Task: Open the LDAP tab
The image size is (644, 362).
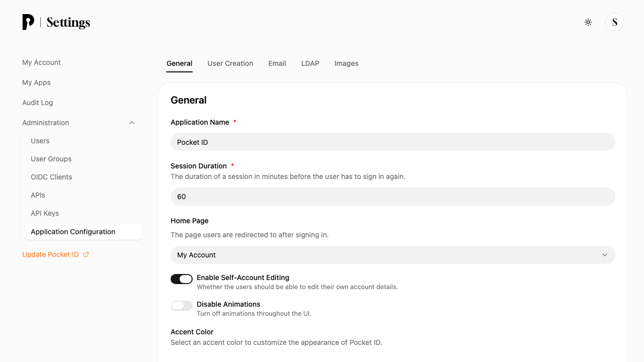Action: (310, 63)
